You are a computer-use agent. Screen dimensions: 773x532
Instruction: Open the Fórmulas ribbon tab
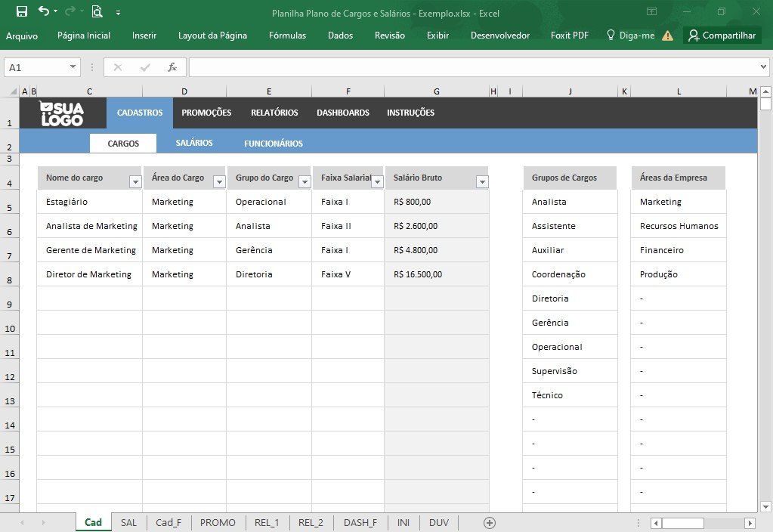[x=287, y=36]
